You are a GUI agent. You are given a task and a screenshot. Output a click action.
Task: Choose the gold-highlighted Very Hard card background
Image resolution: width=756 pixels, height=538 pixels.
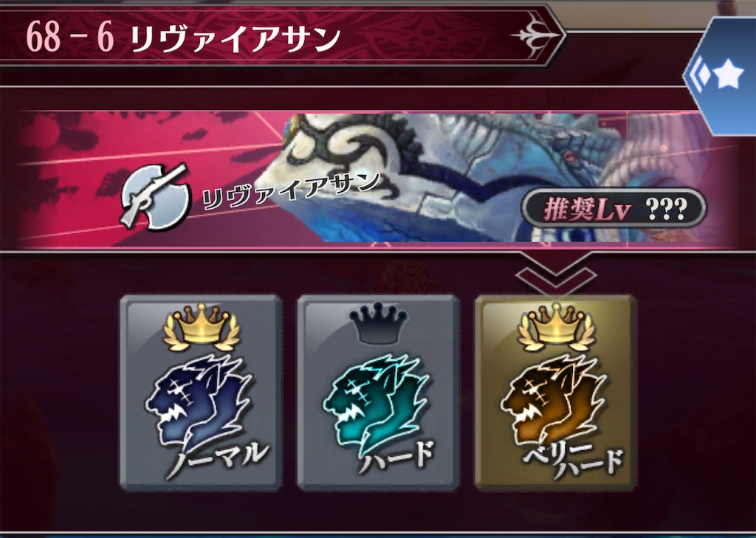(555, 393)
